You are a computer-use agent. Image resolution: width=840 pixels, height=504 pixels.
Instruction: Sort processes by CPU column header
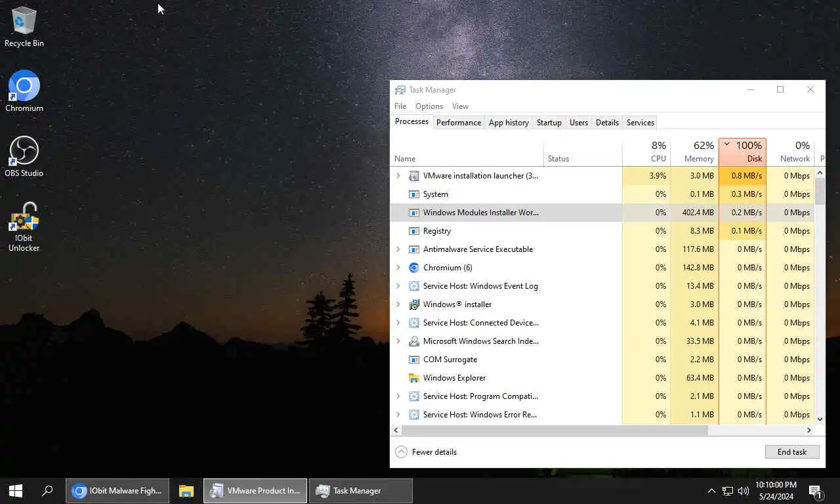(646, 152)
